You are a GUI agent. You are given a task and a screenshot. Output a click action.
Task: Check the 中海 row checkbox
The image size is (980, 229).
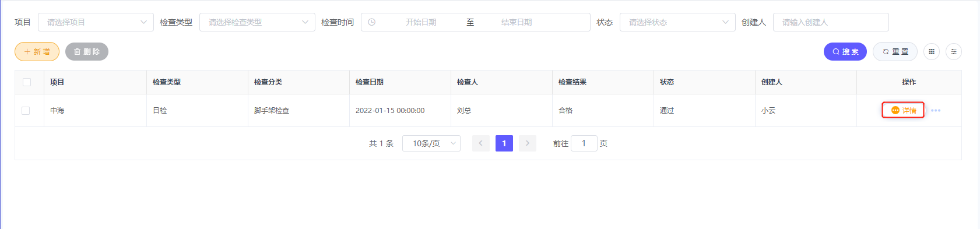(x=26, y=111)
